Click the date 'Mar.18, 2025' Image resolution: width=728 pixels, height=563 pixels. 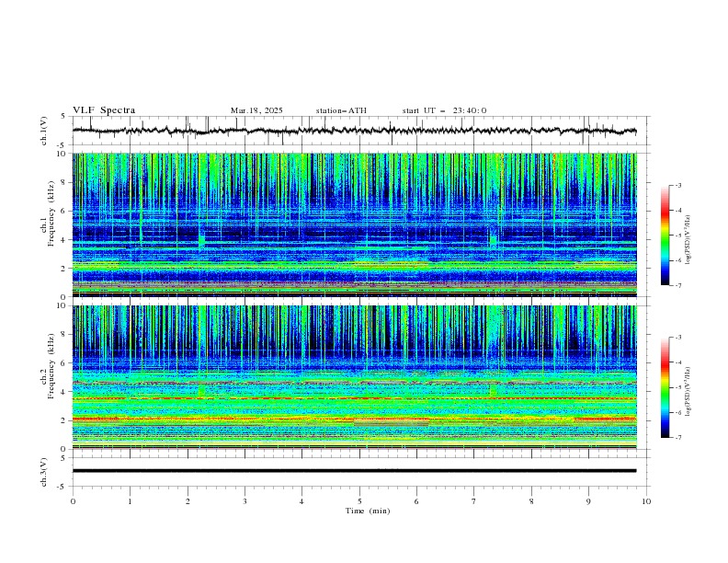click(256, 110)
